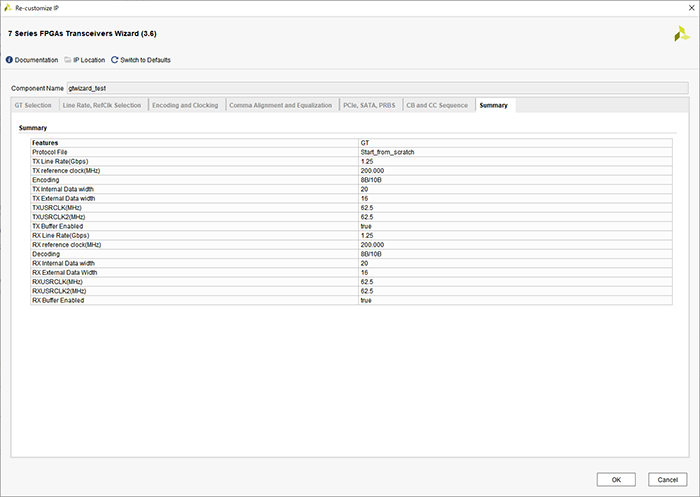Click TX Buffer Enabled value true
The image size is (700, 497).
(x=366, y=226)
